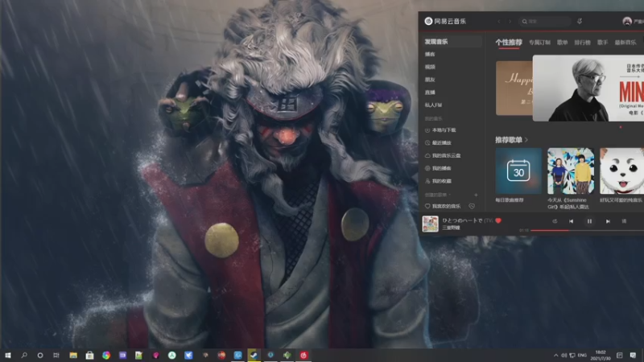Open the Windows Start menu
The image size is (644, 362).
point(7,355)
